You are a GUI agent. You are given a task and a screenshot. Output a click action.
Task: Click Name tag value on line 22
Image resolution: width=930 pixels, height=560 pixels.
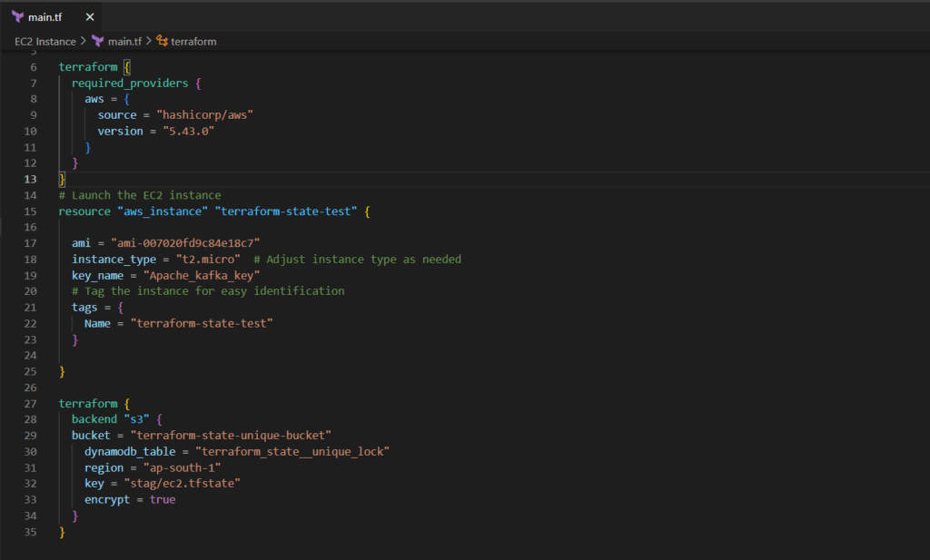click(201, 323)
